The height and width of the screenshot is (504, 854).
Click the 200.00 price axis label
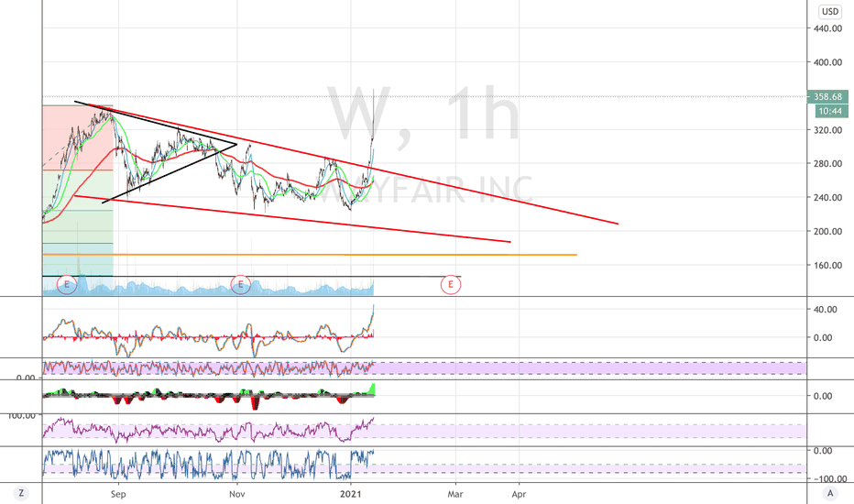[x=827, y=231]
